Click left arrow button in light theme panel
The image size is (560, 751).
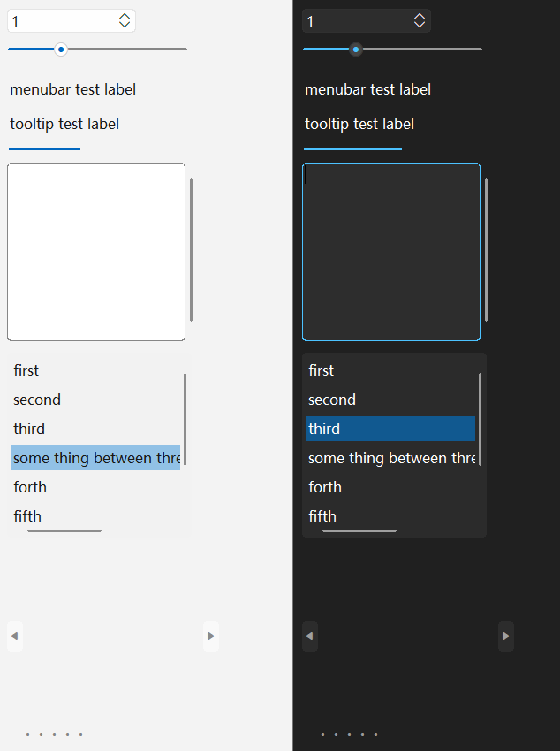[15, 636]
